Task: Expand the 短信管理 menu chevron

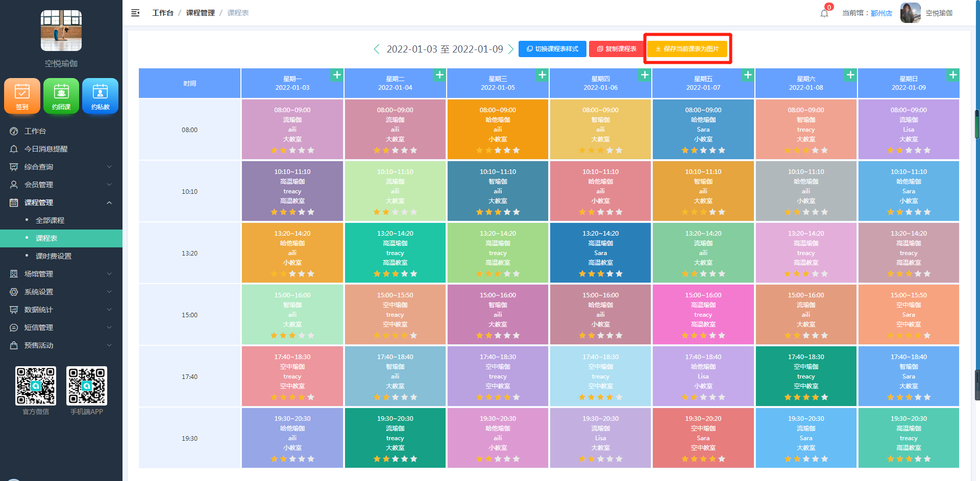Action: click(x=109, y=327)
